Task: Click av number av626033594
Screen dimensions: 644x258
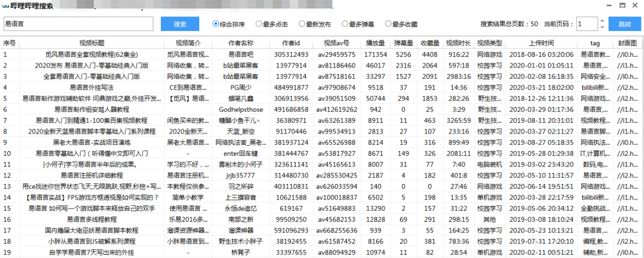Action: point(337,186)
